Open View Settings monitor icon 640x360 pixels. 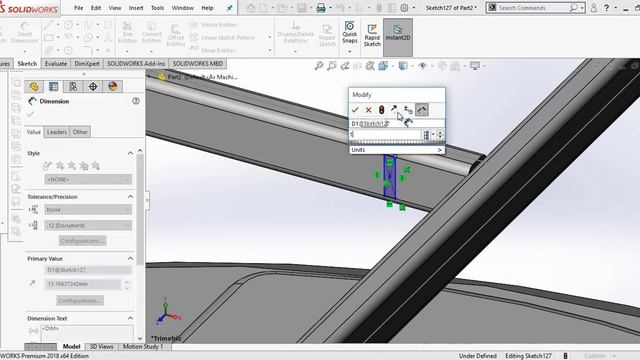click(x=475, y=66)
